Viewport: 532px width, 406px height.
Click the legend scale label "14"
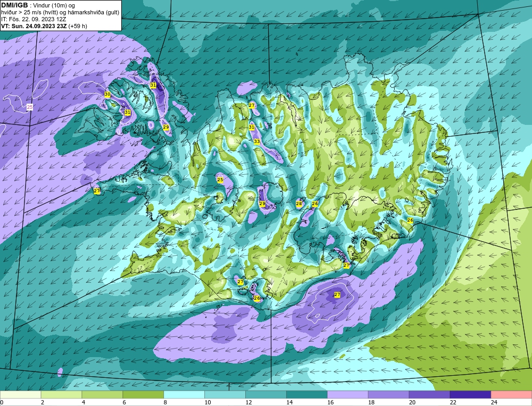pyautogui.click(x=289, y=402)
